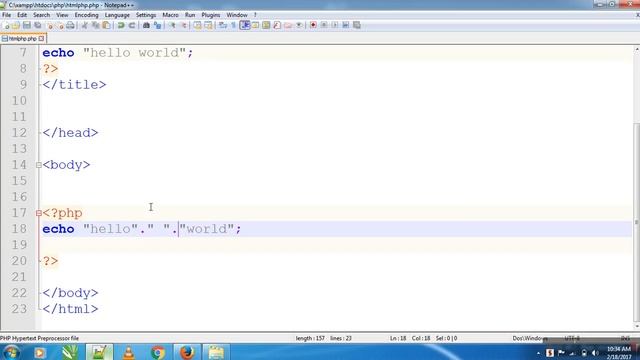Close the current document via toolbar Close icon
Screen dimensions: 640x360
pyautogui.click(x=50, y=25)
